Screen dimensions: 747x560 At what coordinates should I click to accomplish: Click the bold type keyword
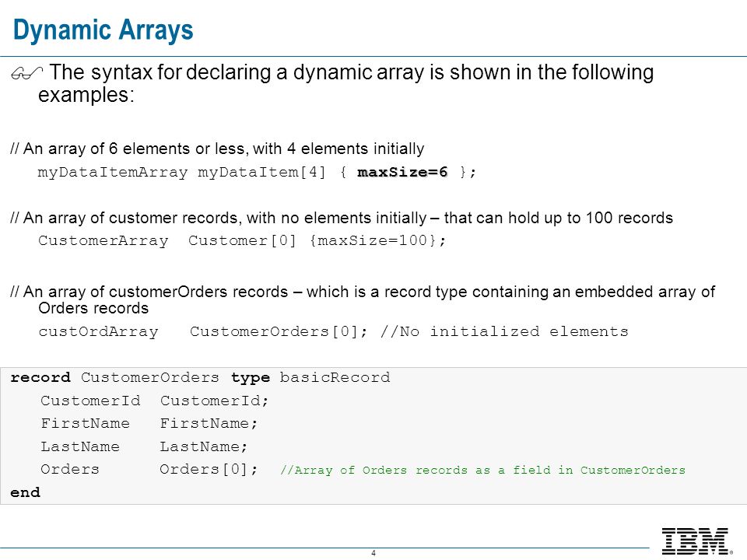[x=251, y=378]
